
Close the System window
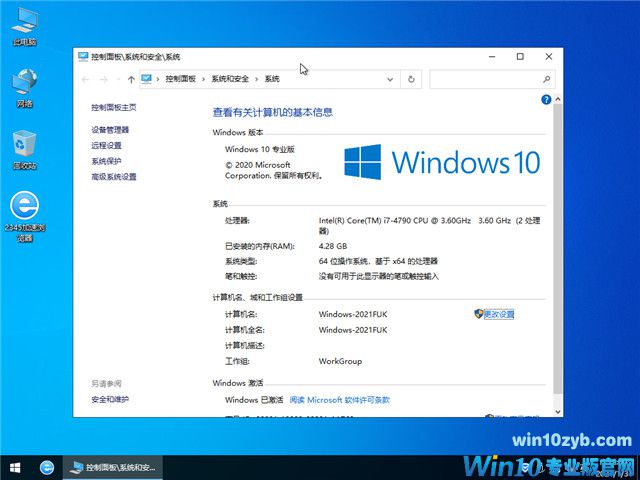coord(549,57)
